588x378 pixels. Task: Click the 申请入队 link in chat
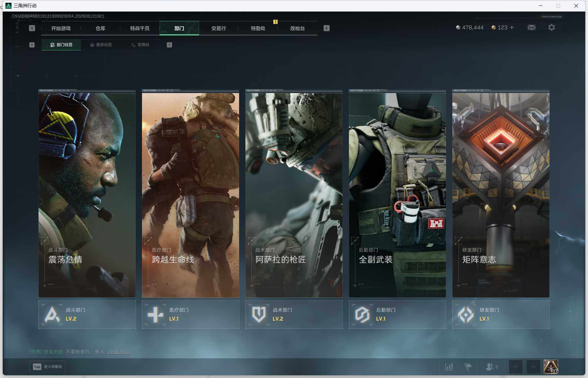click(x=119, y=352)
